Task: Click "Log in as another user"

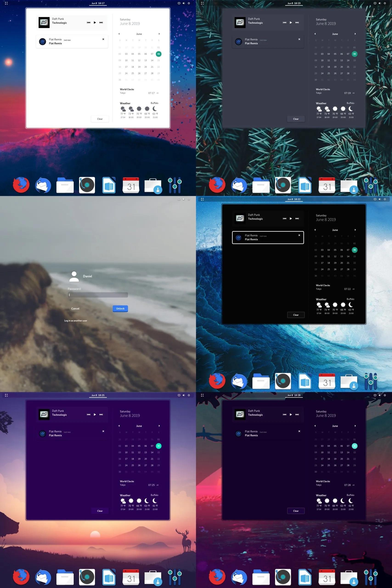Action: pyautogui.click(x=75, y=320)
